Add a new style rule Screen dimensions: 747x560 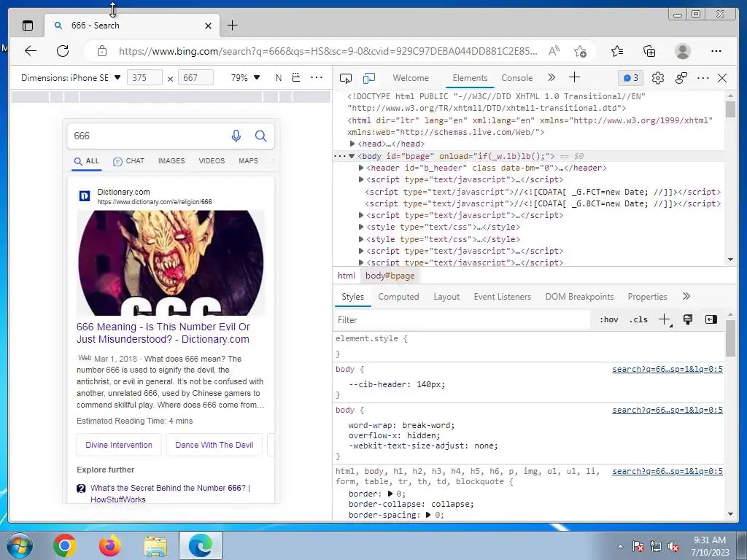pyautogui.click(x=664, y=319)
